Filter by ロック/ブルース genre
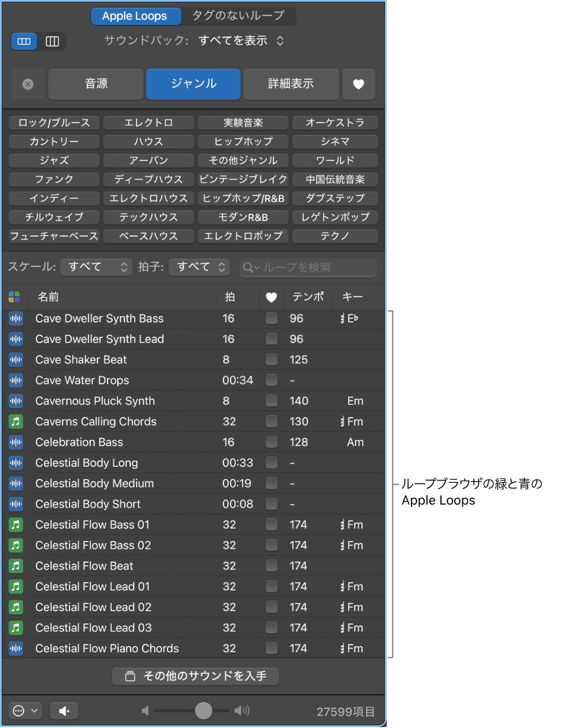577x728 pixels. click(54, 123)
